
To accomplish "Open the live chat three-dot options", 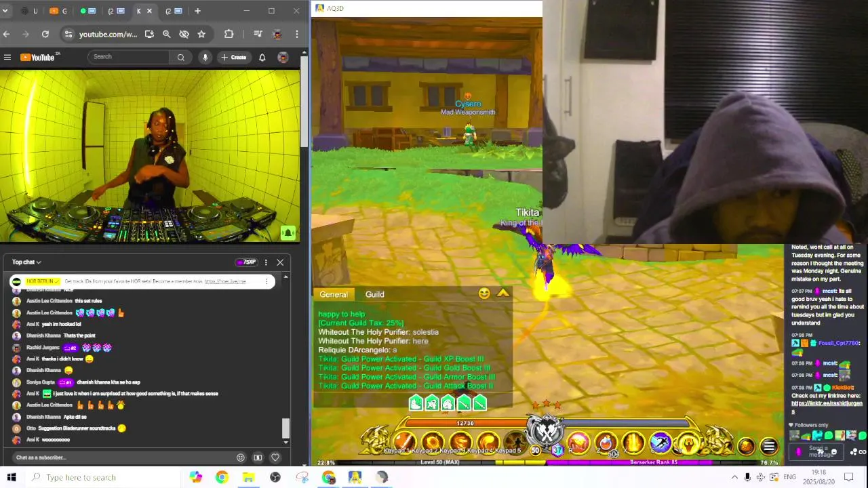I will [266, 262].
